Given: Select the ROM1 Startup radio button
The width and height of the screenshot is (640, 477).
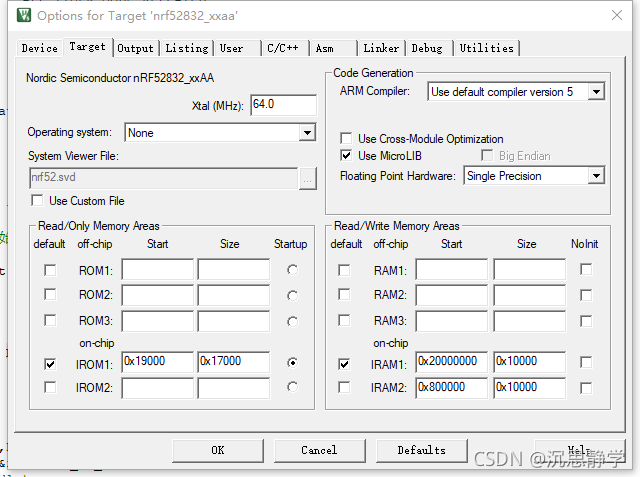Looking at the screenshot, I should coord(292,270).
